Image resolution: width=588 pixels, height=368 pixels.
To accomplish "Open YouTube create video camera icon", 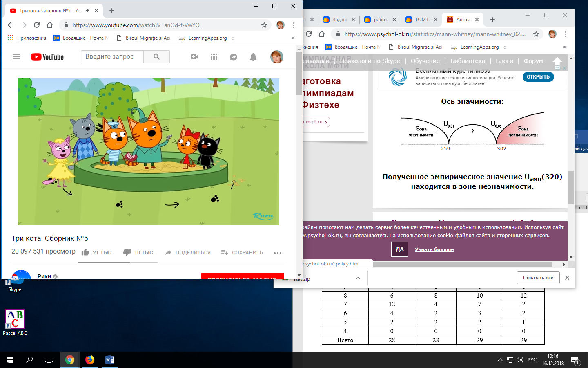I will point(194,57).
